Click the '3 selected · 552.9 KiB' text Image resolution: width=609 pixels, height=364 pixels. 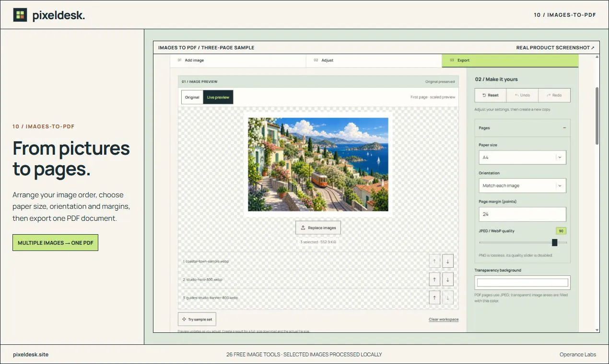pos(318,242)
